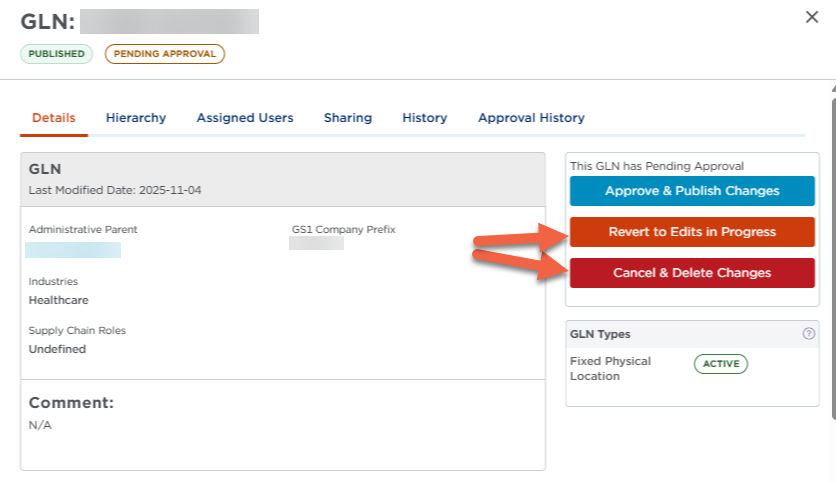Viewport: 836px width, 482px height.
Task: Close the GLN details dialog
Action: tap(812, 17)
